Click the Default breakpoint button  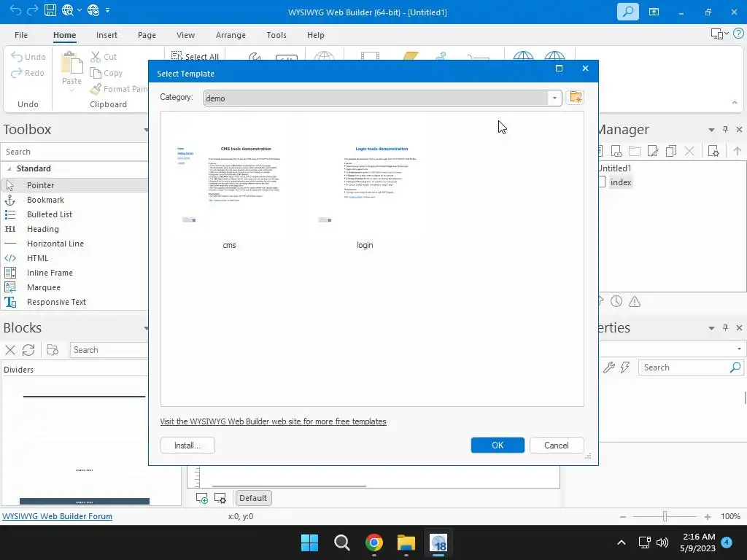click(253, 498)
